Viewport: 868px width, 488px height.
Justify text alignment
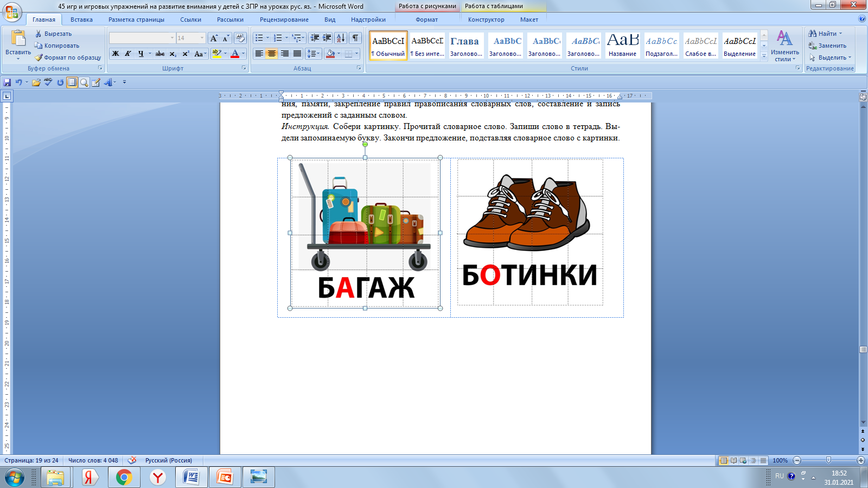point(297,54)
